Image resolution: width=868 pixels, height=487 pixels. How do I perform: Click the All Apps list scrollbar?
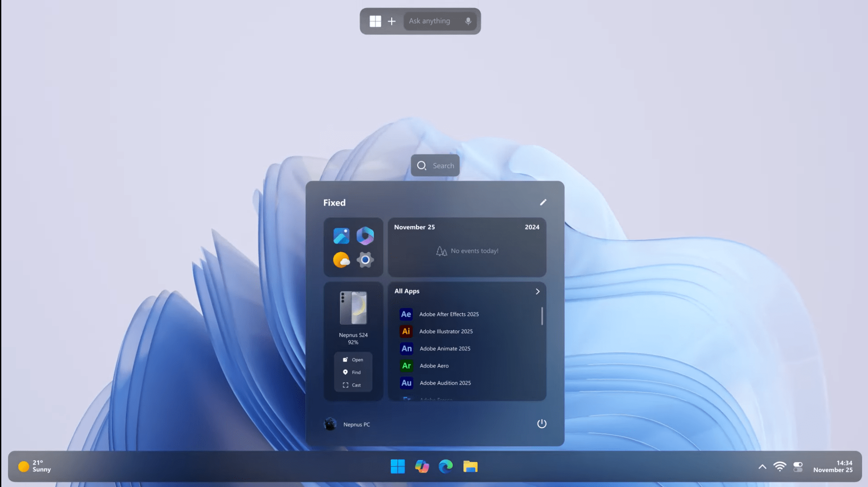(x=542, y=316)
